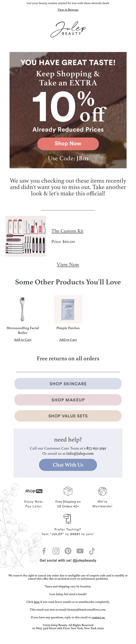Click the contact us link
Screen dimensions: 136x644
98,617
